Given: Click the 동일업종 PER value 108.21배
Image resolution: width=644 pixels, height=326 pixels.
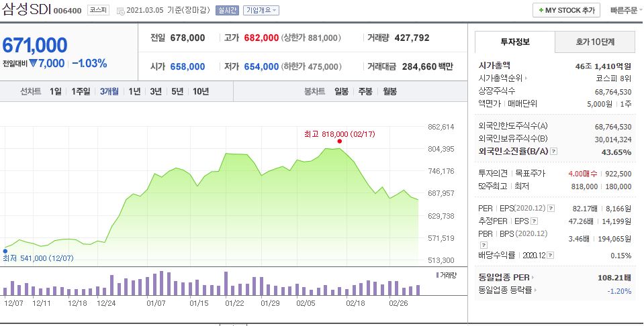Looking at the screenshot, I should [x=614, y=278].
